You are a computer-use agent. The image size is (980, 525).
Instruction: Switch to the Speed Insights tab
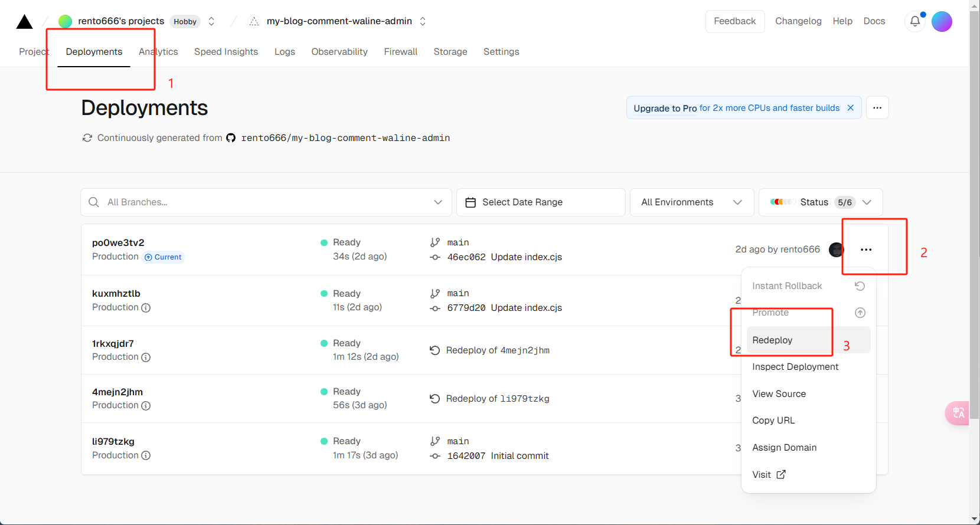click(x=226, y=52)
